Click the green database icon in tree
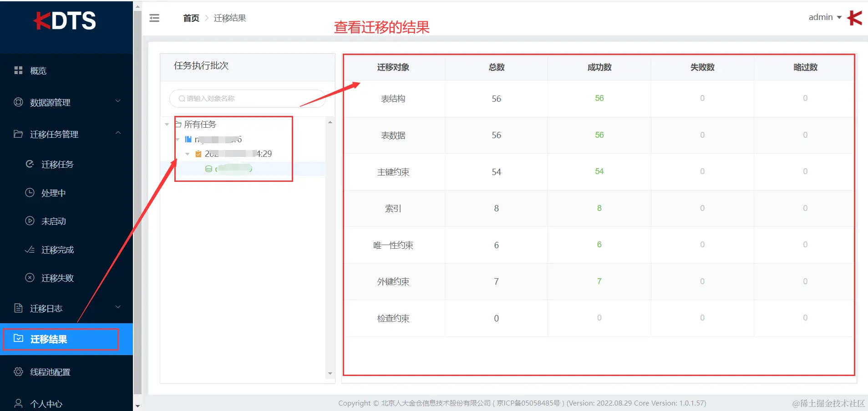Viewport: 868px width, 411px height. pyautogui.click(x=208, y=169)
